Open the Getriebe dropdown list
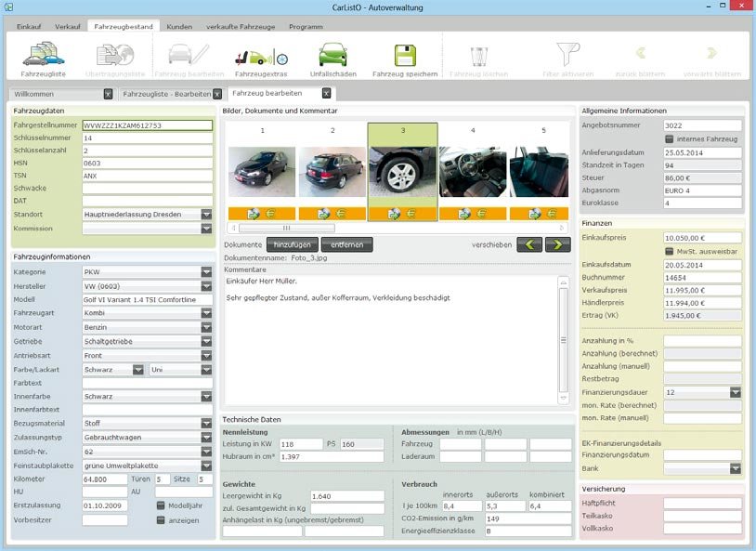This screenshot has height=551, width=756. (x=206, y=341)
